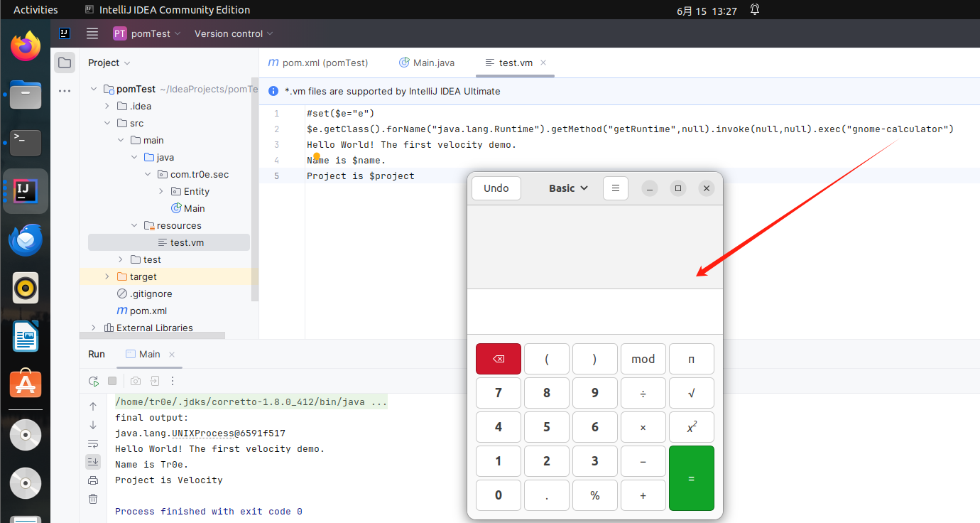Click the calculator percent key
The width and height of the screenshot is (980, 523).
pos(595,495)
